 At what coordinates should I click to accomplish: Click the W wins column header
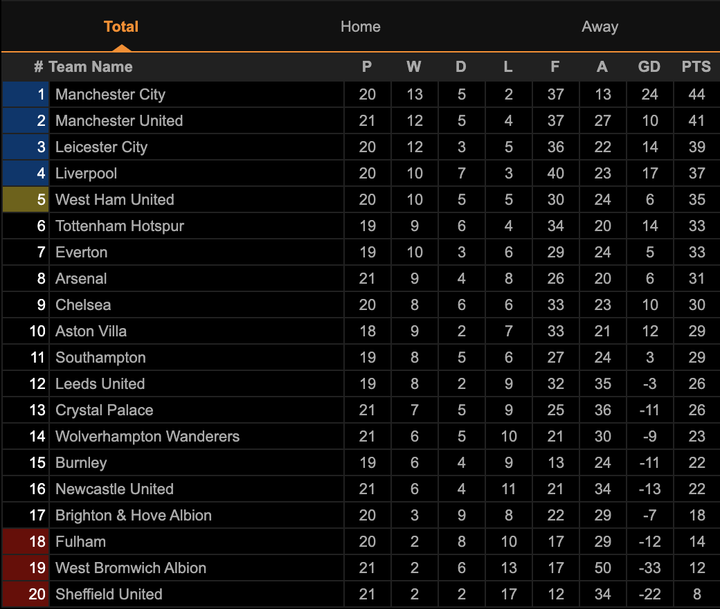click(414, 67)
